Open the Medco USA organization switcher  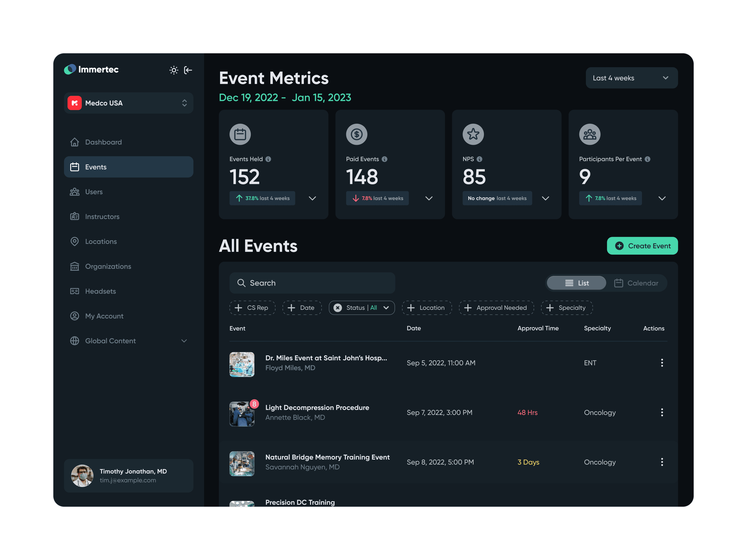coord(129,103)
